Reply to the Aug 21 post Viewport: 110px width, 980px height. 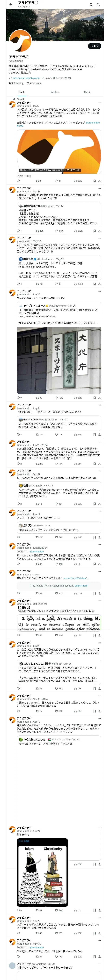tap(18, 434)
